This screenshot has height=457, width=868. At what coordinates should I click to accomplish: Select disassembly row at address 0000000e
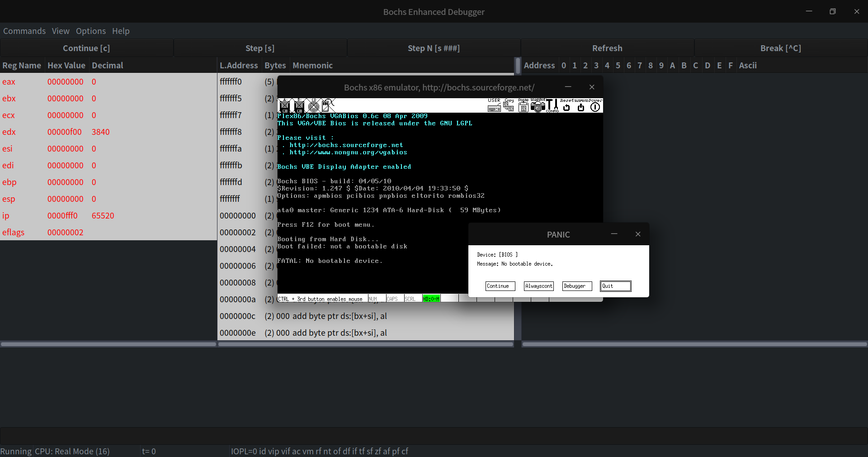pos(366,333)
